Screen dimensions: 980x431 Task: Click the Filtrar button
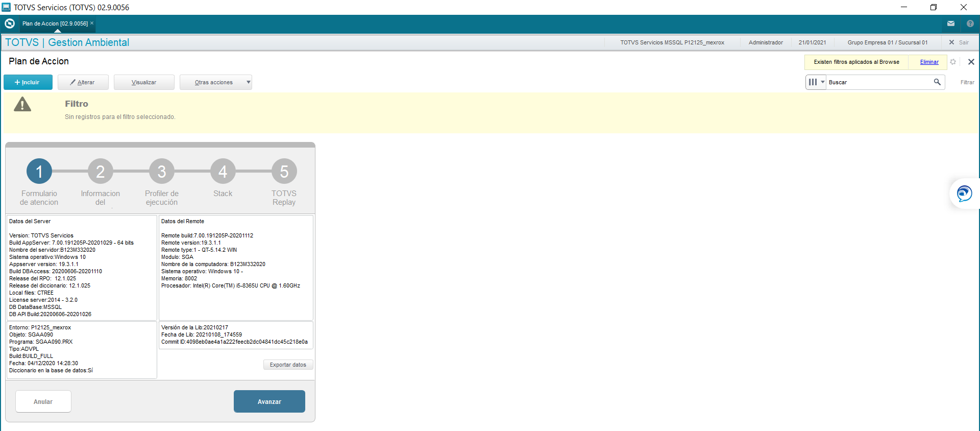967,82
